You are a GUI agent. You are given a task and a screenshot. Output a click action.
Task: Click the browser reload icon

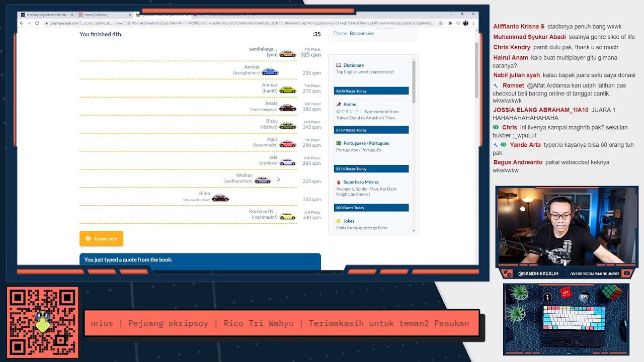[37, 23]
